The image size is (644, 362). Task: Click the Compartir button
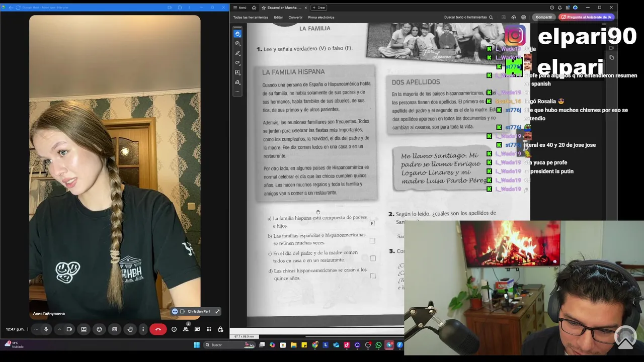coord(543,17)
